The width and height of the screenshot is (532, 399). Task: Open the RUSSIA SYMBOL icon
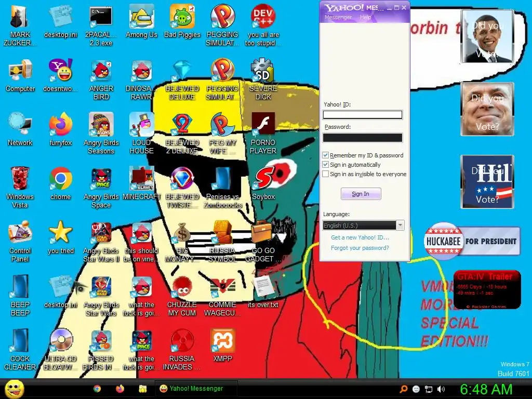(222, 242)
